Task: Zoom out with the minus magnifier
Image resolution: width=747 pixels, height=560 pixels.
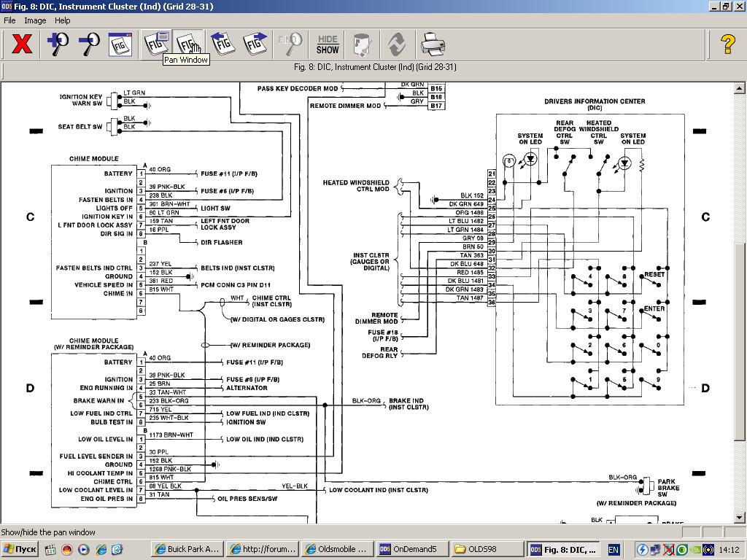Action: (x=89, y=44)
